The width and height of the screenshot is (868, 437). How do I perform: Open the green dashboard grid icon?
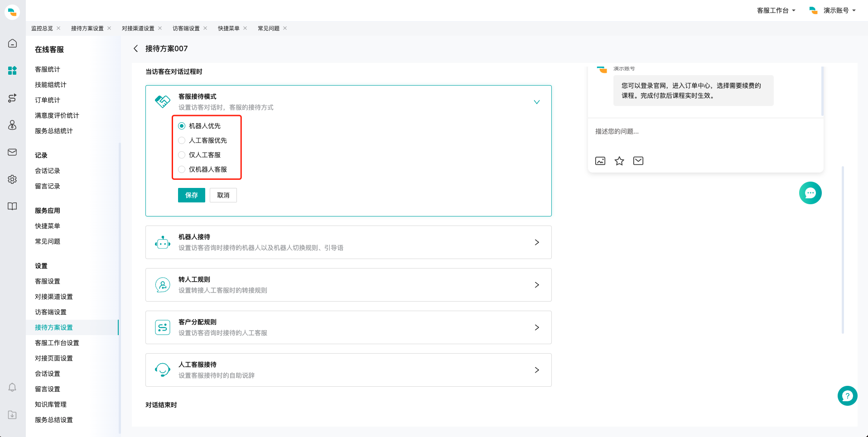tap(12, 70)
